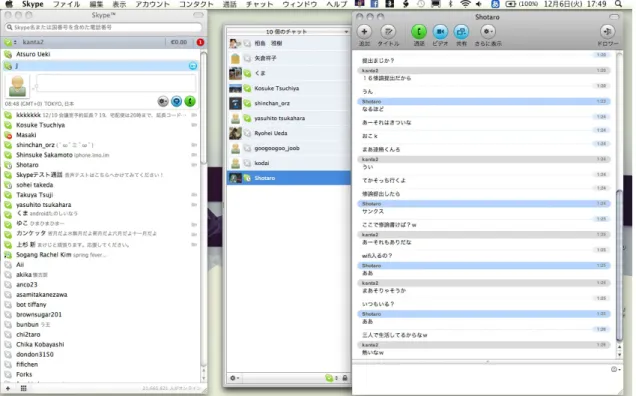Select Chika Kobayashi in contact list

click(101, 344)
